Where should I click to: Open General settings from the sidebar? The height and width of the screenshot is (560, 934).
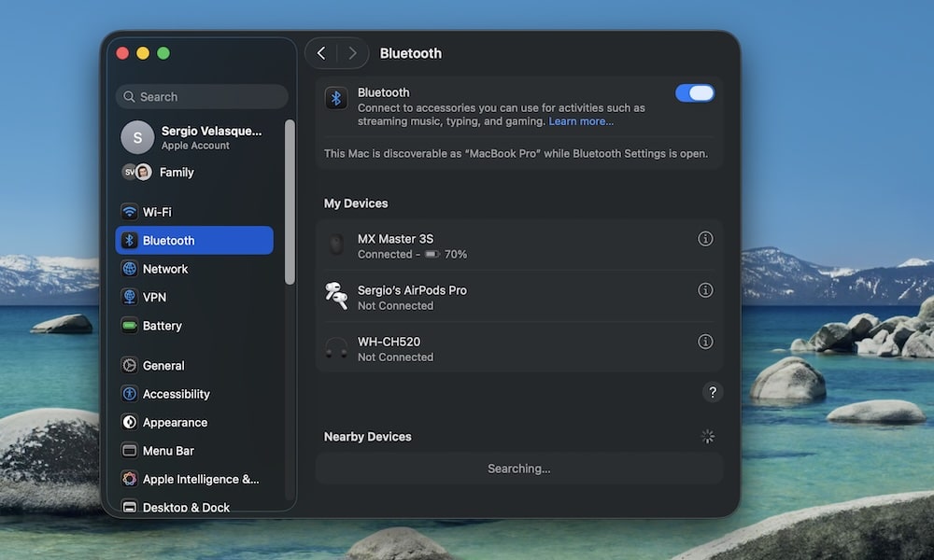(x=130, y=365)
